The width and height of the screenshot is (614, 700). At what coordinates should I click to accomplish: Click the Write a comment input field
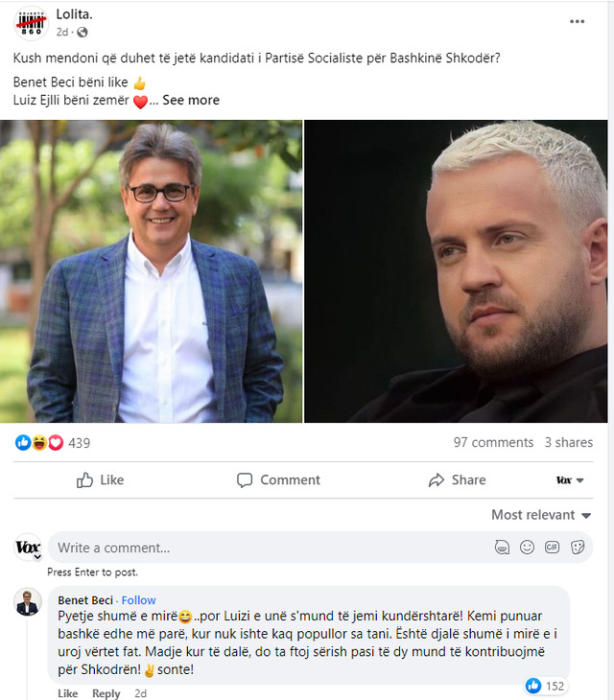[x=269, y=548]
